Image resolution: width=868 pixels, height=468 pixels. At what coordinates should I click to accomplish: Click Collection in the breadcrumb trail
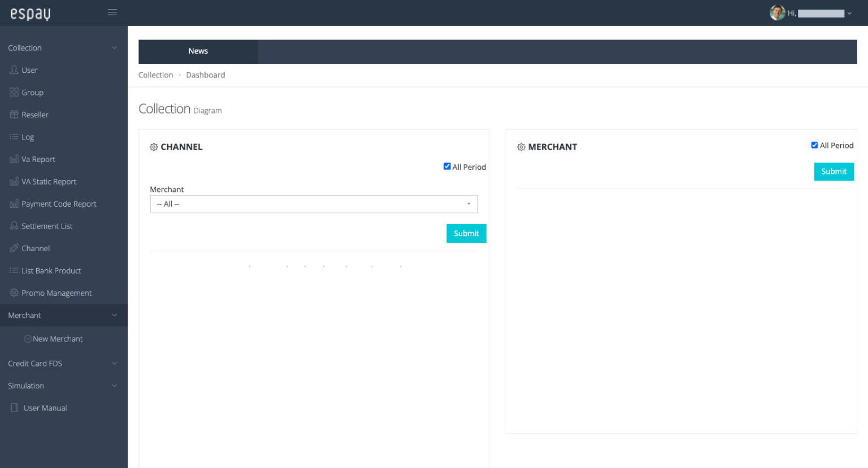tap(155, 75)
